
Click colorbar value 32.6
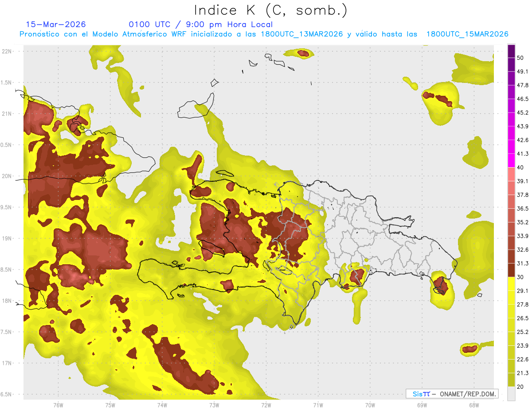coord(523,250)
